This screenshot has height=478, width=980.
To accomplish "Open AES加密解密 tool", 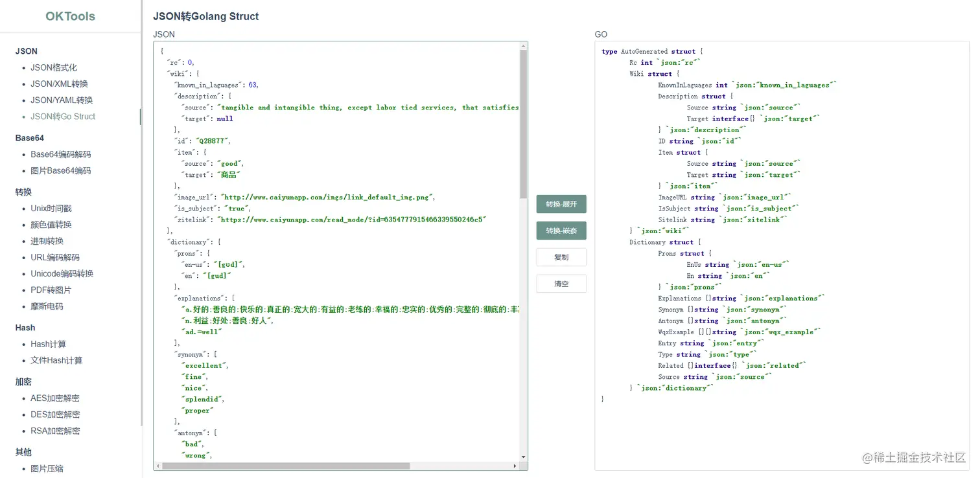I will 55,398.
